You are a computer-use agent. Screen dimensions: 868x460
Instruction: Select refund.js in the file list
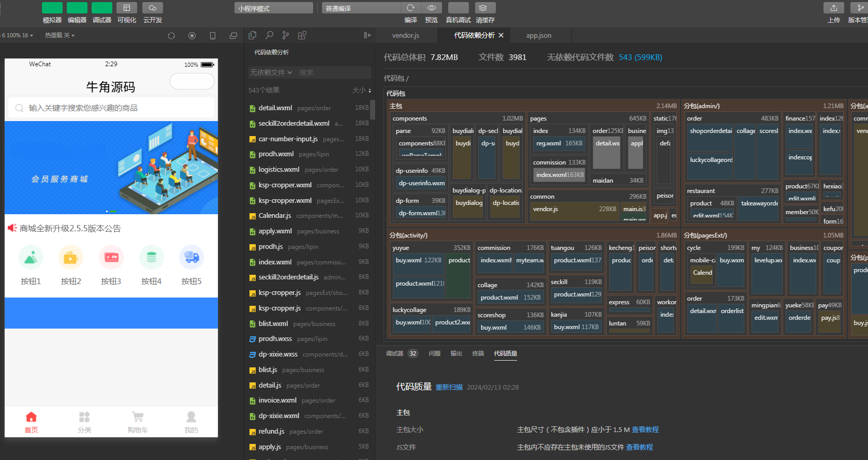coord(310,432)
